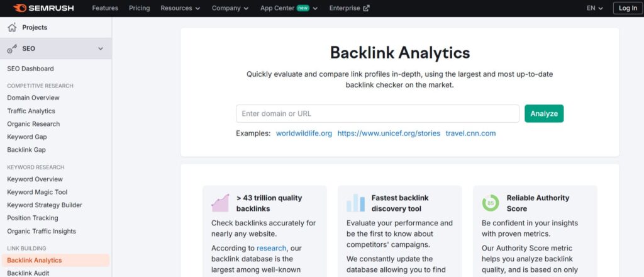Open Traffic Analytics
This screenshot has height=277, width=644.
pos(31,111)
